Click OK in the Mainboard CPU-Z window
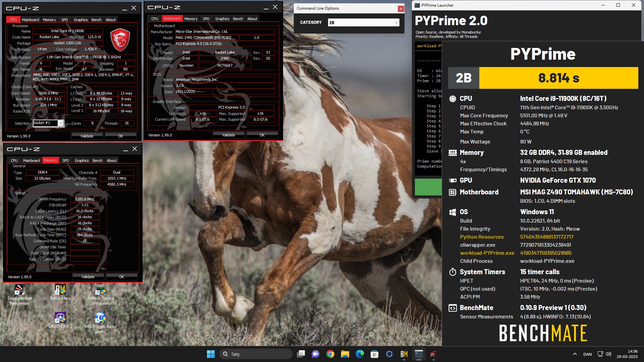644x362 pixels. point(262,135)
